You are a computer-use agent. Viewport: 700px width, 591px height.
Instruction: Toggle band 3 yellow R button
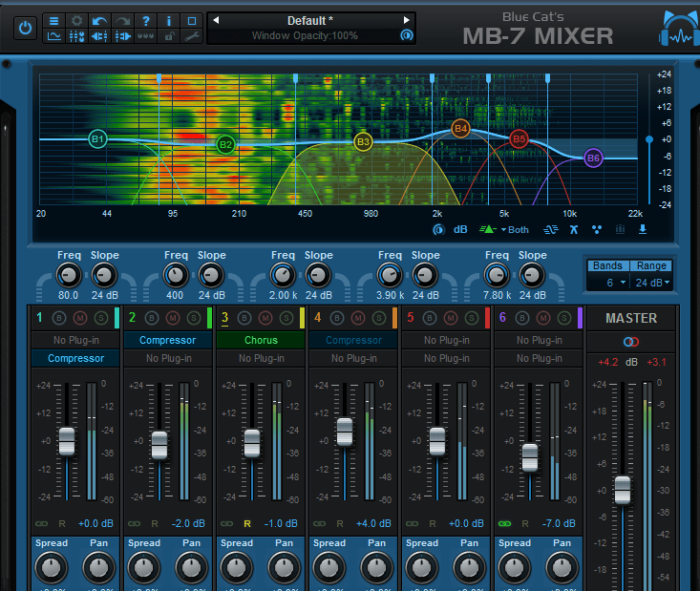(247, 523)
